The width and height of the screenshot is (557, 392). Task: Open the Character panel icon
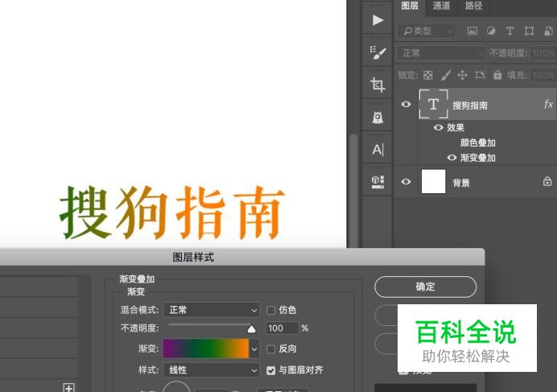[x=378, y=150]
